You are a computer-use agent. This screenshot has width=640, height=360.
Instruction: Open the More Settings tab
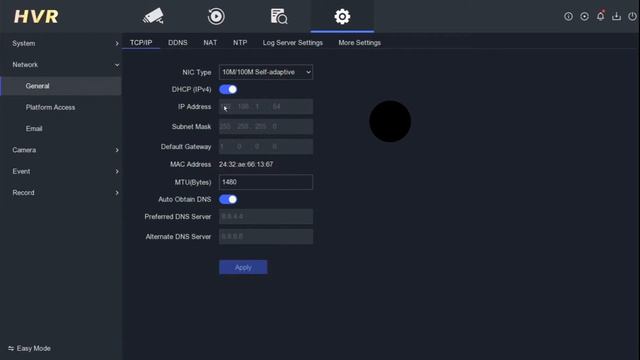coord(360,42)
